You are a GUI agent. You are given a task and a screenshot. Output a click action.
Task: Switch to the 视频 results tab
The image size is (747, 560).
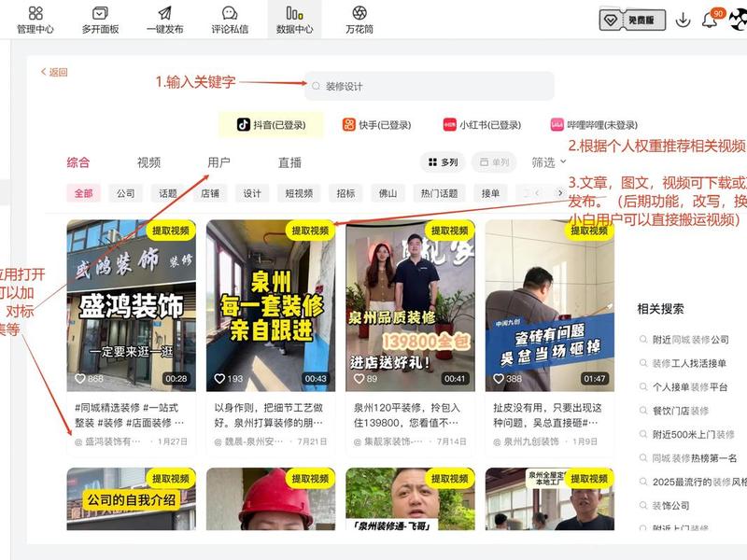click(148, 162)
